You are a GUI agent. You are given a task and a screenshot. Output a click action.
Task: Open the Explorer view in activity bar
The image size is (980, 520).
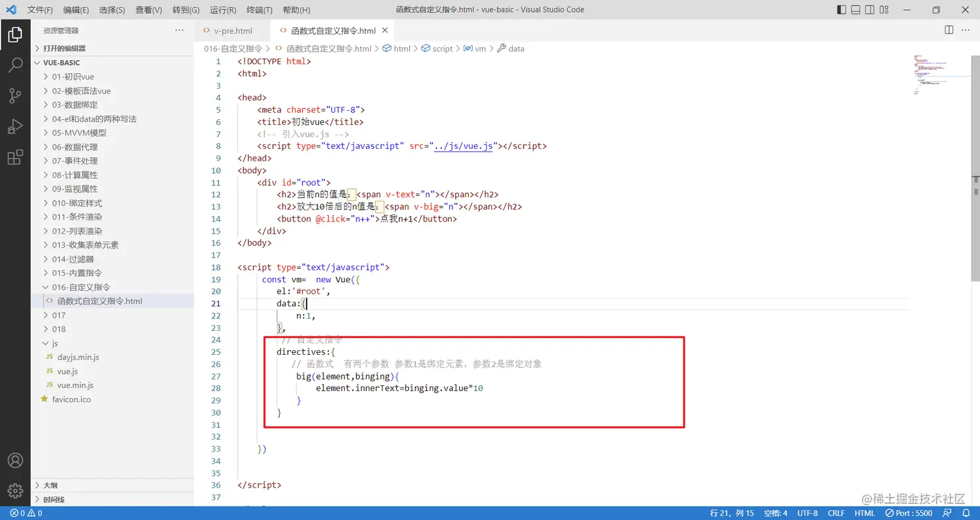click(15, 35)
